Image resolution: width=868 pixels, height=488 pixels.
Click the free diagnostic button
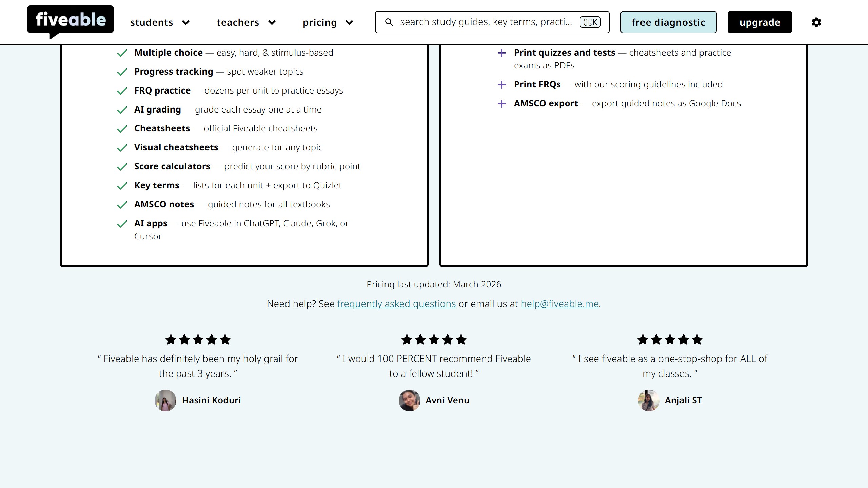[x=669, y=22]
